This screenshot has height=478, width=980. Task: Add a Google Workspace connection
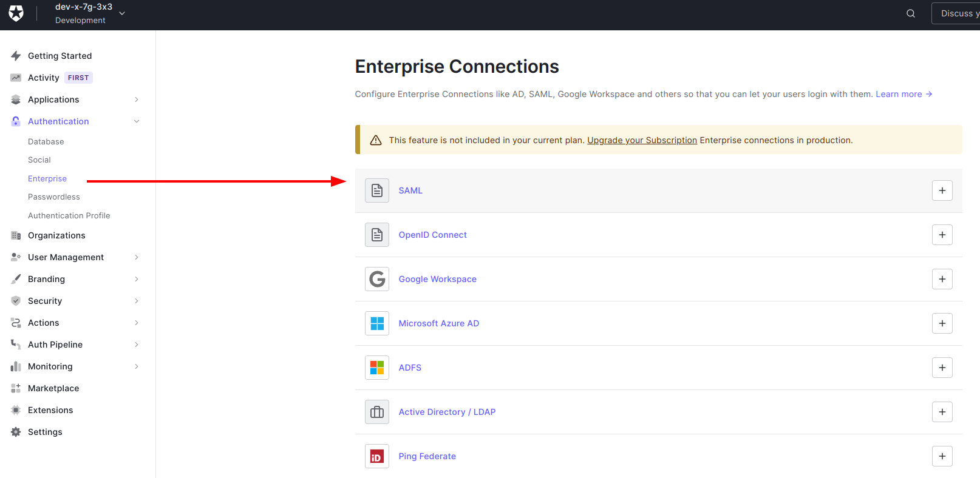click(942, 279)
